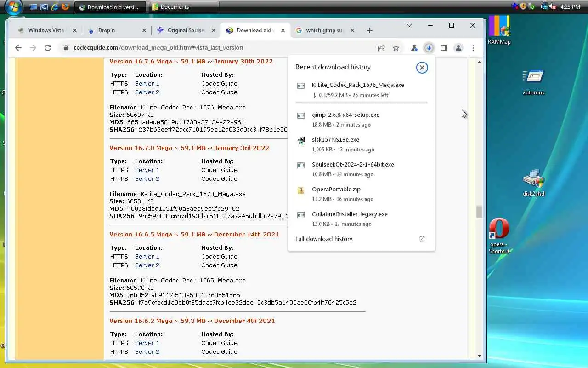This screenshot has width=588, height=368.
Task: Select disk2vhd desktop icon
Action: (x=533, y=183)
